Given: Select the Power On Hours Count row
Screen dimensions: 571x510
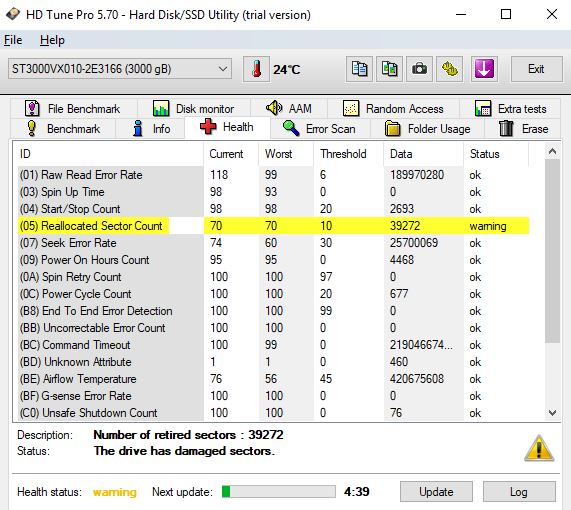Looking at the screenshot, I should click(273, 260).
